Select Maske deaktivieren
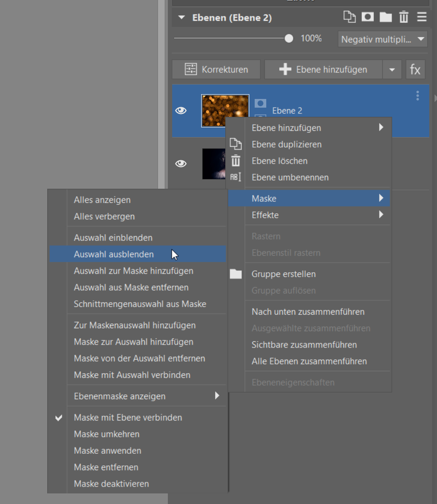Screen dimensions: 437x504 pyautogui.click(x=138, y=484)
